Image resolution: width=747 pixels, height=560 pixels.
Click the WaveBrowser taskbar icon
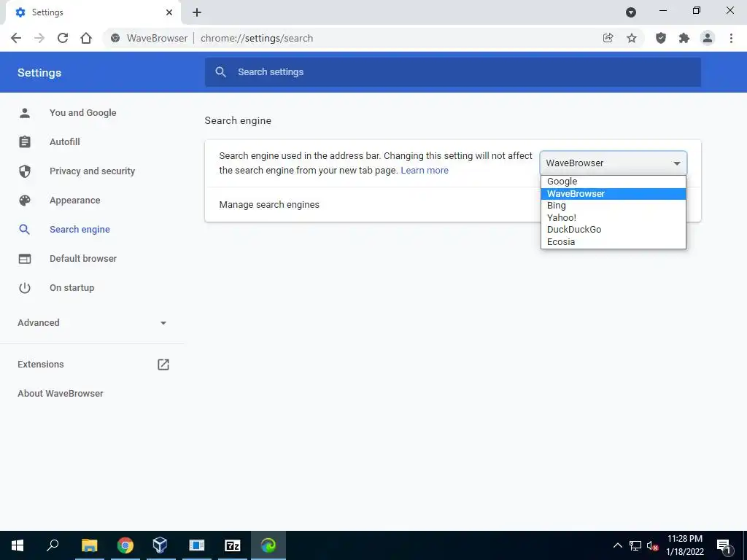point(268,545)
